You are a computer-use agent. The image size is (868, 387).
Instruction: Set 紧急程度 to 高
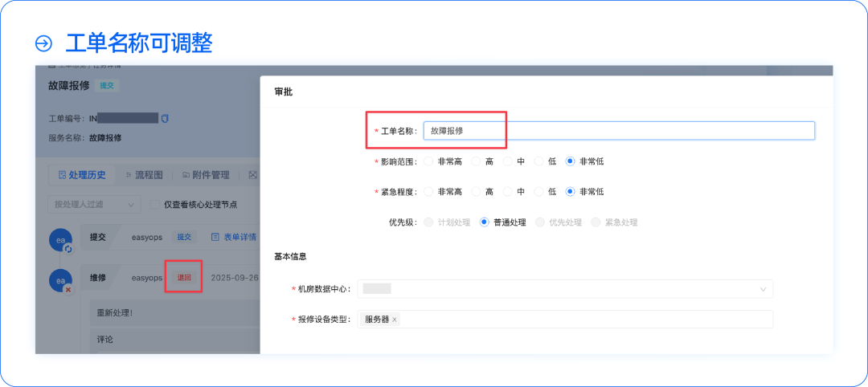476,192
